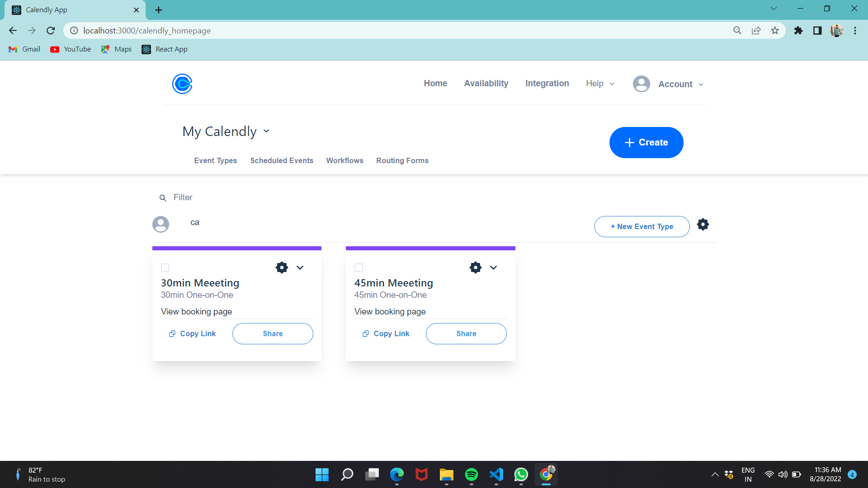This screenshot has height=488, width=868.
Task: Click the Create button
Action: pyautogui.click(x=646, y=142)
